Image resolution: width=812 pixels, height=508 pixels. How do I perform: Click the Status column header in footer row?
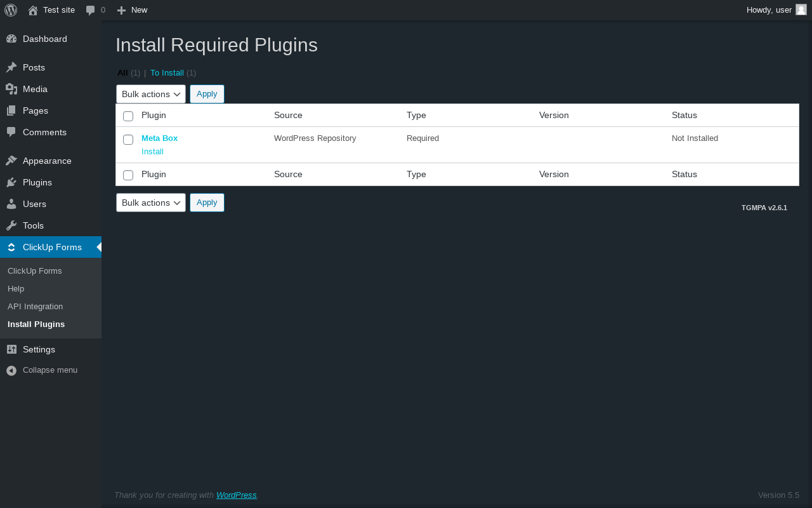684,175
